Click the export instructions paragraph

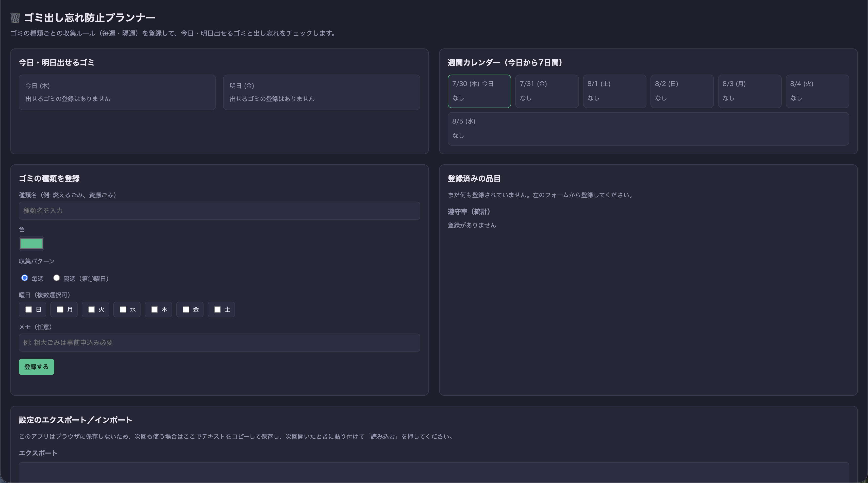point(237,436)
